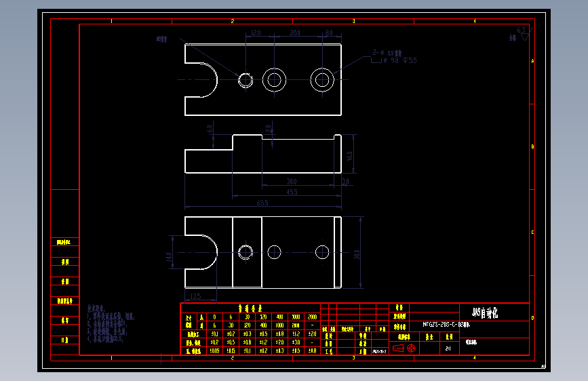Select the 16.0 height dimension

click(349, 156)
